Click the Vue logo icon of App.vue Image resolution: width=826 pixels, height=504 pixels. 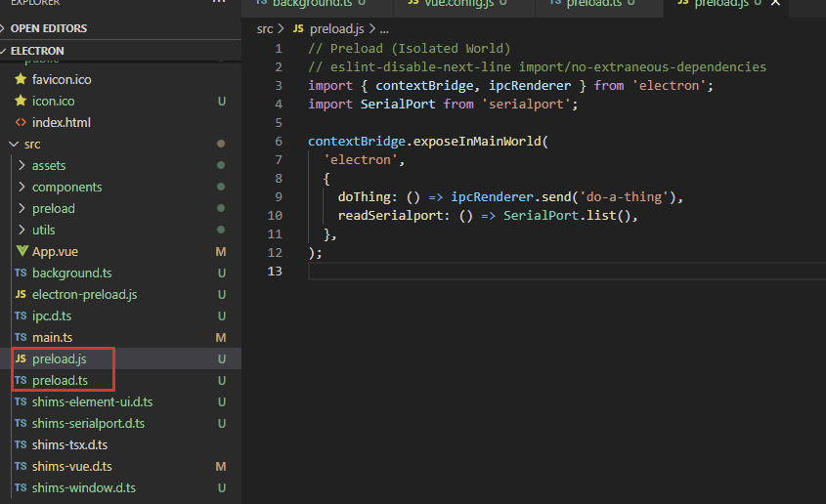tap(22, 251)
